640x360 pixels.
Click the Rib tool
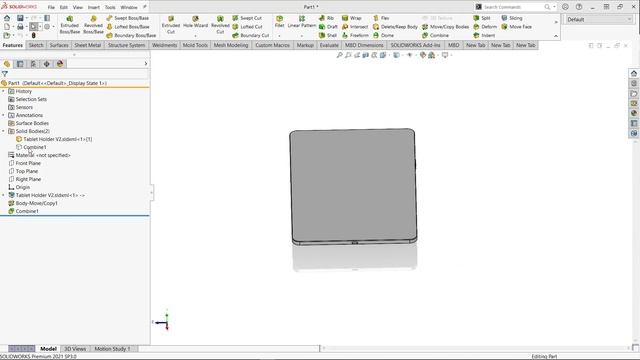click(326, 18)
